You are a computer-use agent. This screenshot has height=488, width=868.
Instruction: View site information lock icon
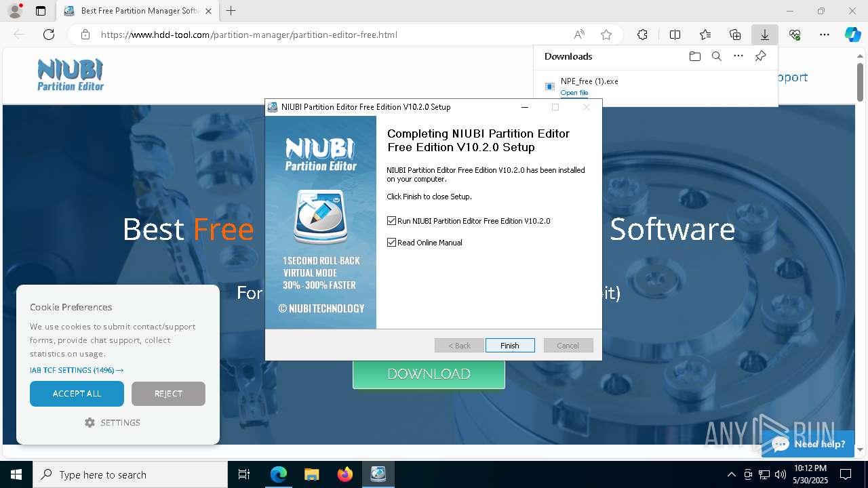85,35
